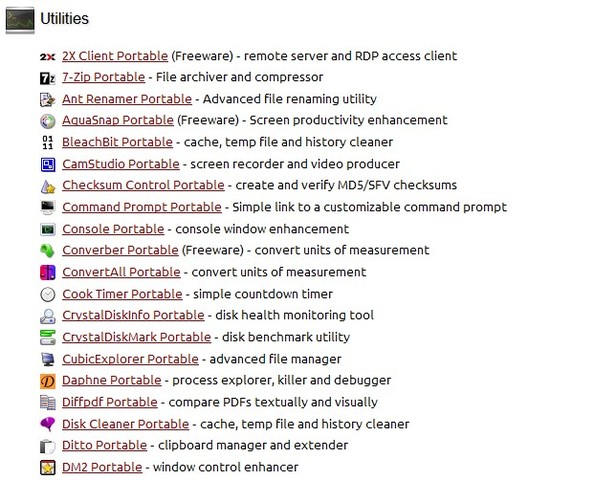Image resolution: width=594 pixels, height=480 pixels.
Task: Click the Daphne orange D icon
Action: click(x=48, y=381)
